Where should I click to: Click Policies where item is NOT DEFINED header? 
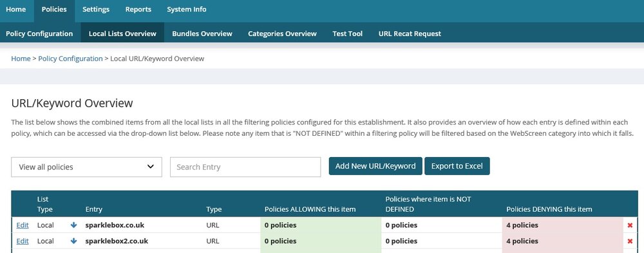[x=428, y=204]
